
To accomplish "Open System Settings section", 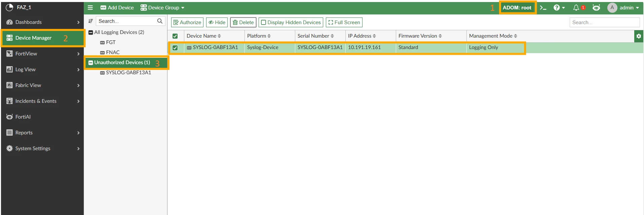I will (42, 148).
